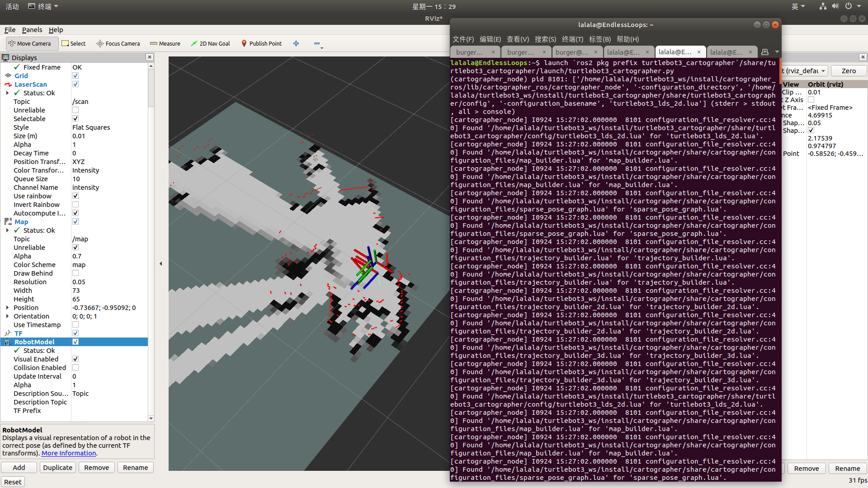Click the TF display icon
Viewport: 868px width, 488px height.
[8, 333]
